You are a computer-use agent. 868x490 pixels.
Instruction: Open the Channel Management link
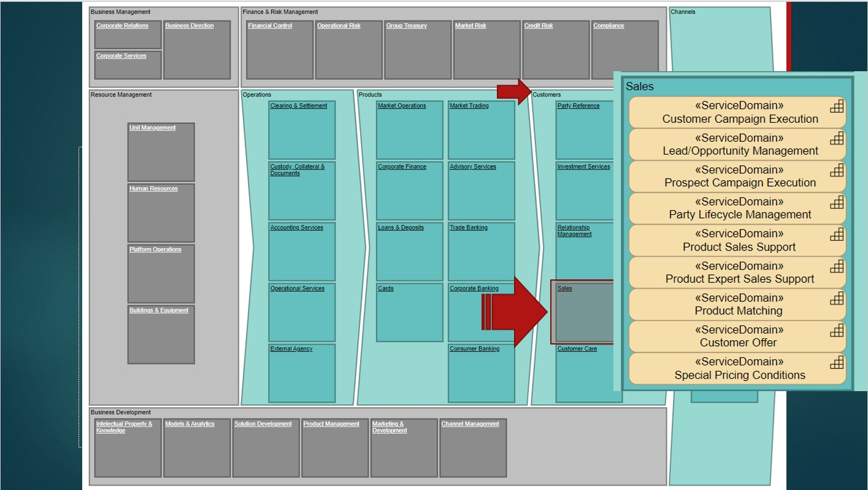[470, 424]
